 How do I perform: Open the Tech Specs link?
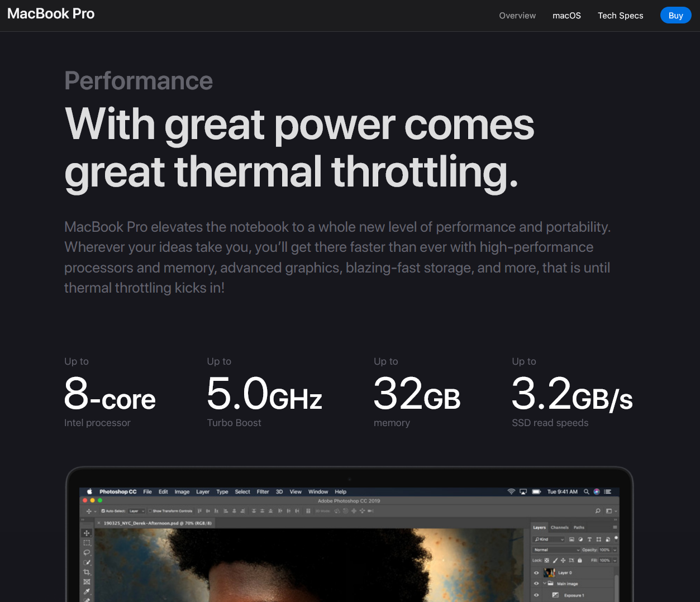[x=621, y=16]
